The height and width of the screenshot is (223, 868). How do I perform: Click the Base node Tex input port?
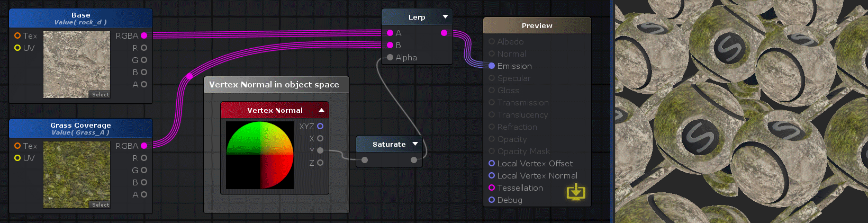pyautogui.click(x=17, y=35)
